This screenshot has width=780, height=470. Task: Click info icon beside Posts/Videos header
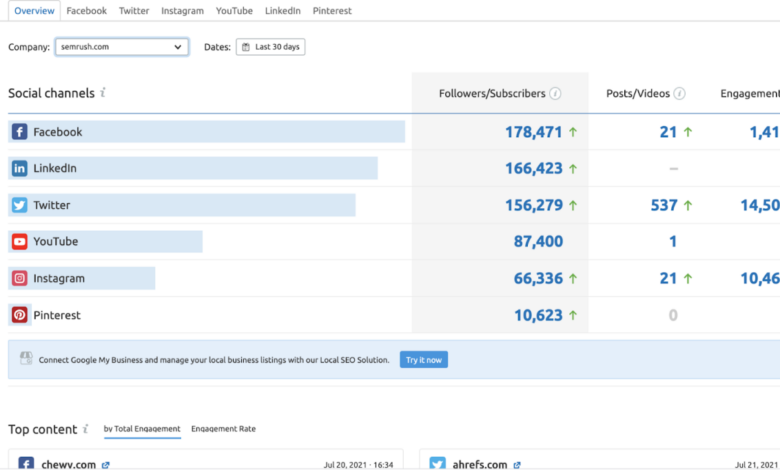tap(679, 94)
